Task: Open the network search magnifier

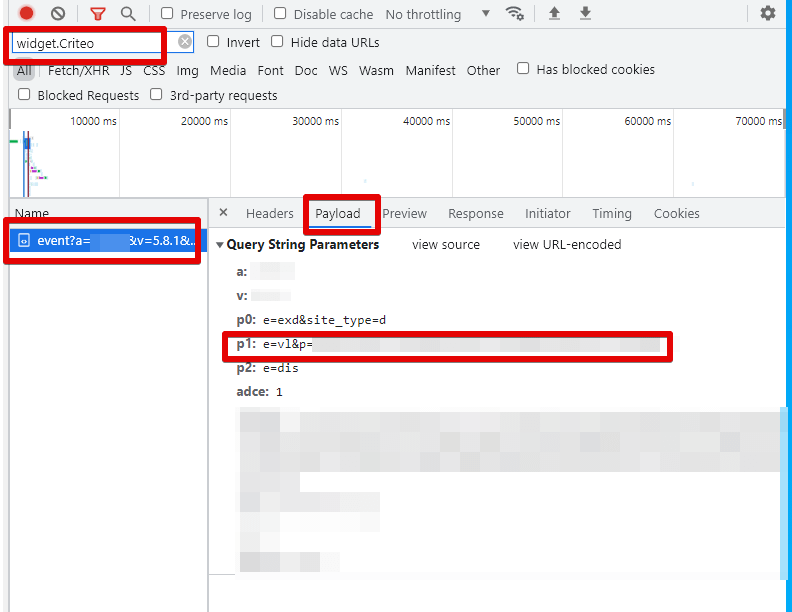Action: coord(128,14)
